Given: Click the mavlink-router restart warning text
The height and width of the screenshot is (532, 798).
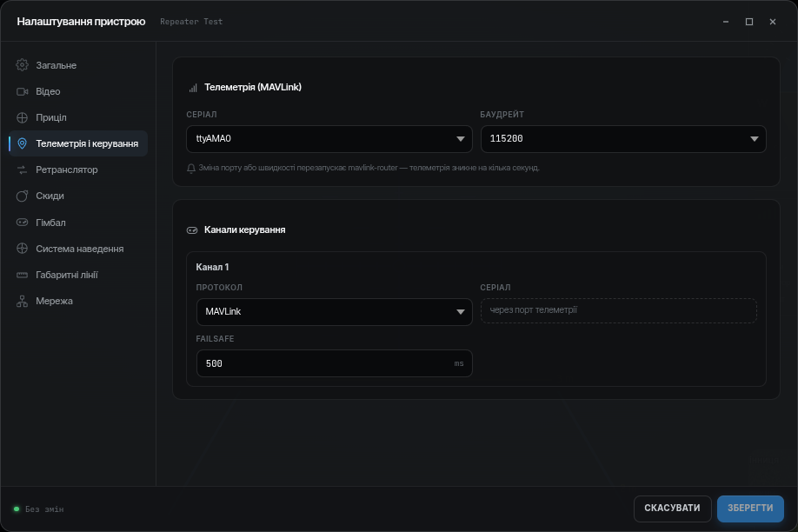Looking at the screenshot, I should pos(369,168).
